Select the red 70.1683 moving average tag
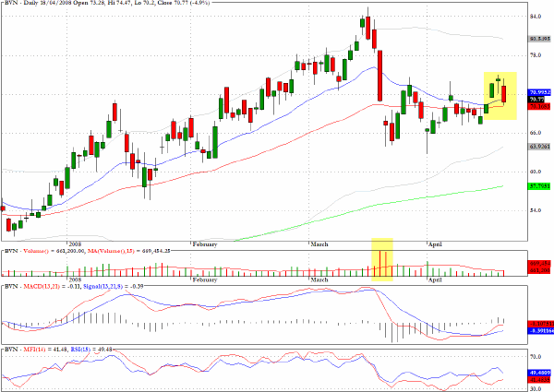Screen dimensions: 554x392 [539, 106]
